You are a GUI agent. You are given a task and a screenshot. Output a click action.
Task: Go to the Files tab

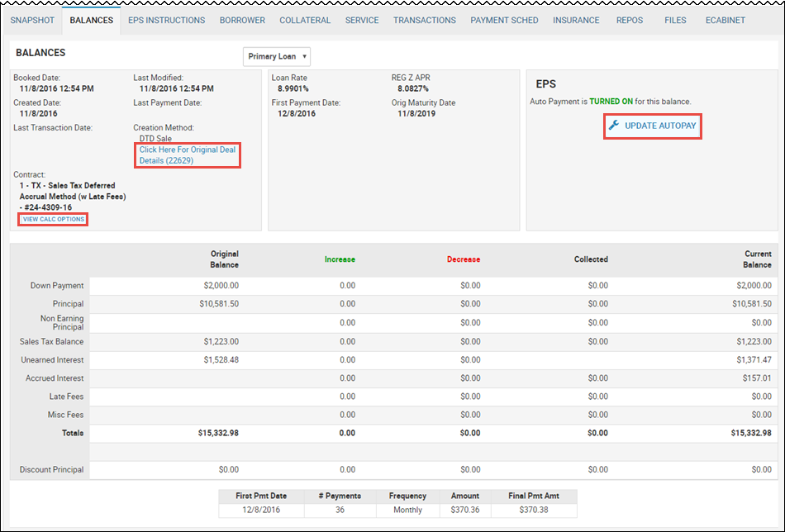675,21
